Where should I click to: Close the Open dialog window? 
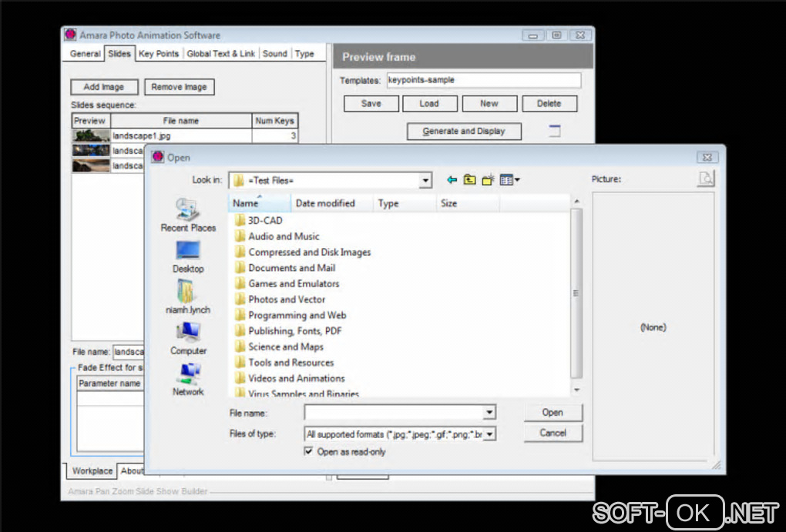707,157
